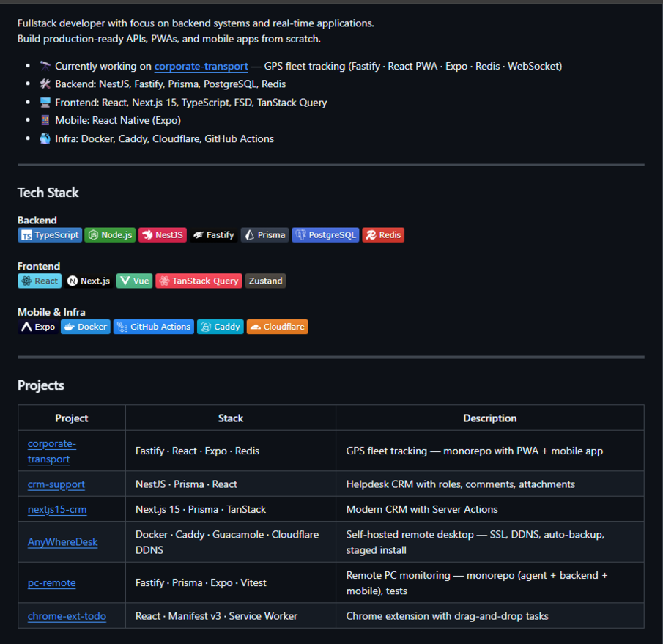
Task: Click the tools emoji beside Backend line
Action: pos(45,84)
